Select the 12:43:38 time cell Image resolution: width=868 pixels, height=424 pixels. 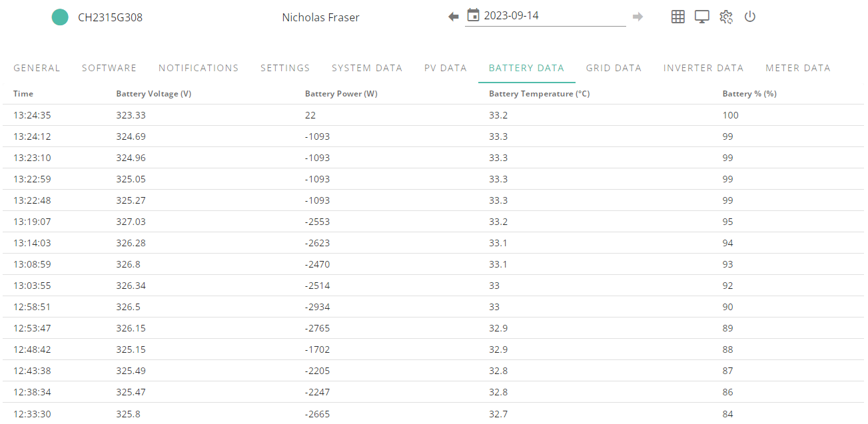tap(32, 371)
